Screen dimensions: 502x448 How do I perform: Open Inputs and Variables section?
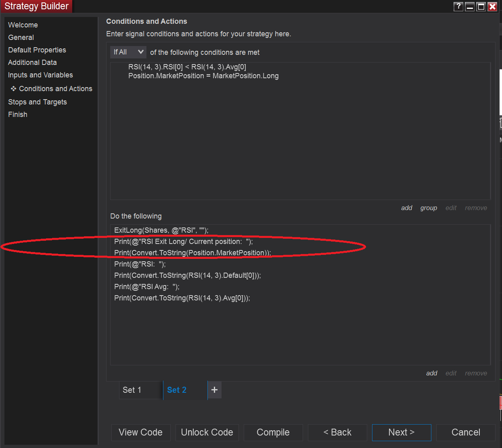(x=40, y=75)
